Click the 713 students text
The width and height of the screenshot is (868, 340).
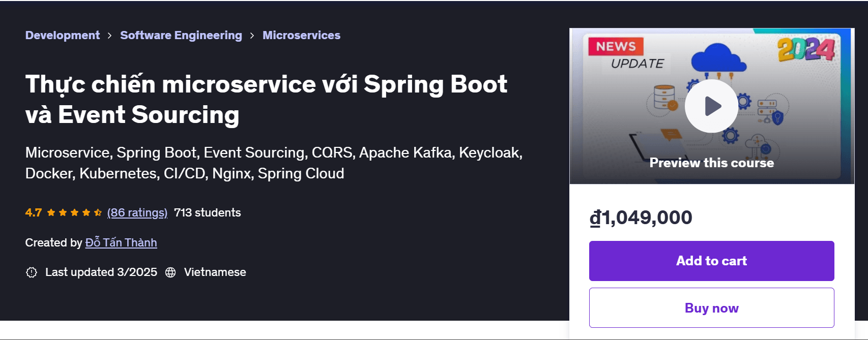click(208, 212)
